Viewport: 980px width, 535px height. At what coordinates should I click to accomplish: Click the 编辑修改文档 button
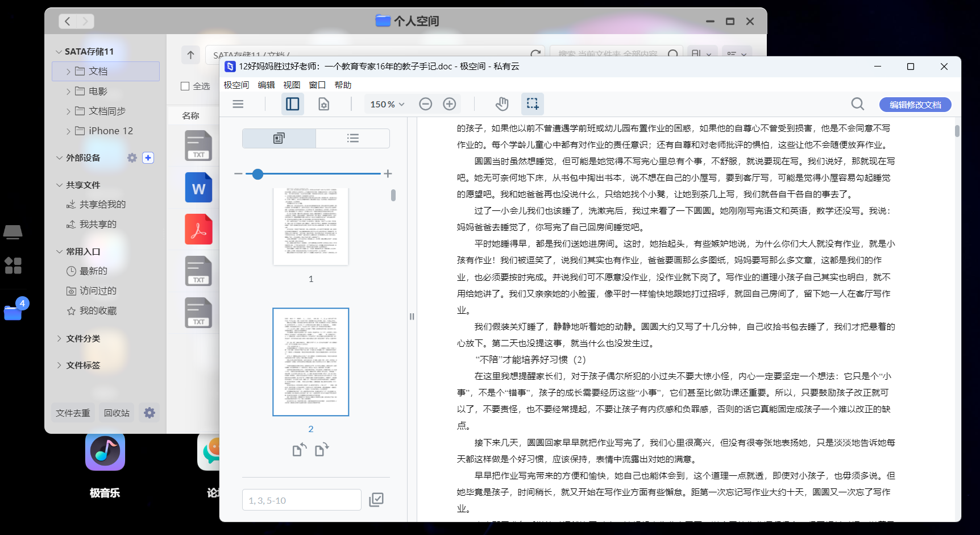[915, 105]
